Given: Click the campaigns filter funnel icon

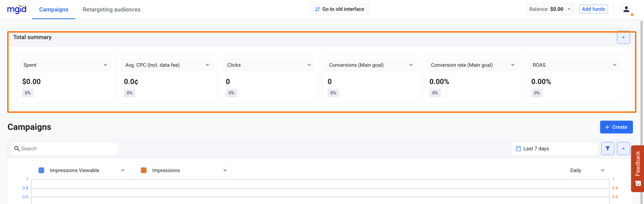Looking at the screenshot, I should 608,149.
